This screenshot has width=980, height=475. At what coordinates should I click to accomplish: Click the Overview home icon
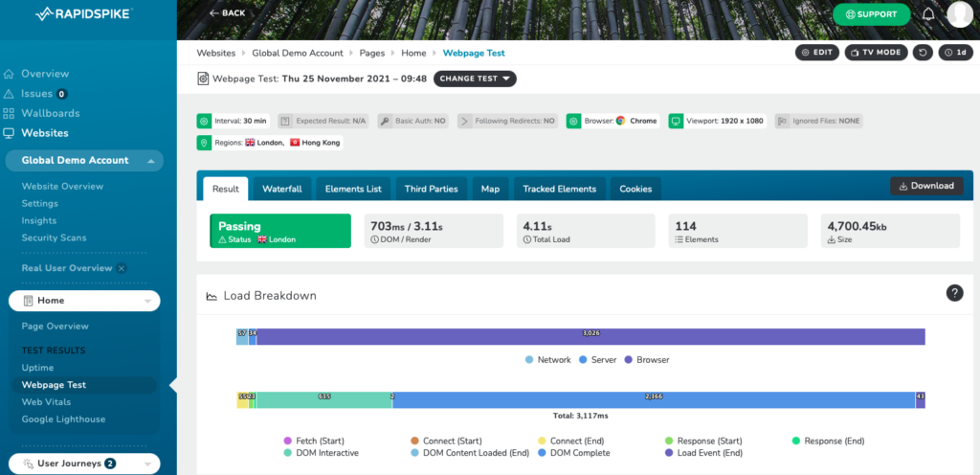[x=9, y=74]
